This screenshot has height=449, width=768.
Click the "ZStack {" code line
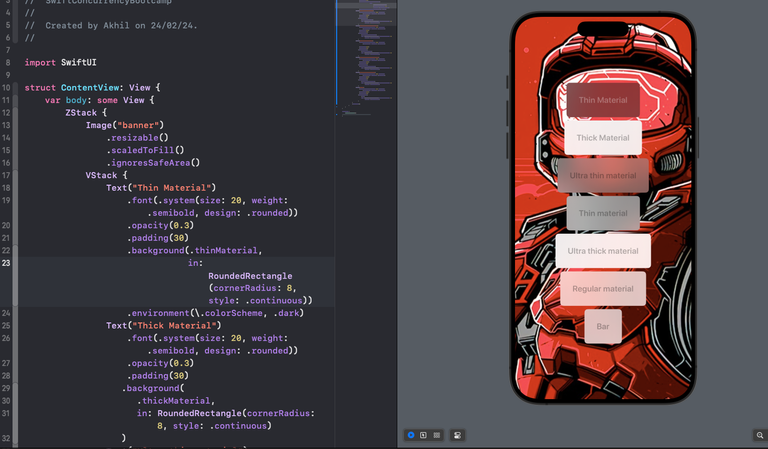pos(86,113)
